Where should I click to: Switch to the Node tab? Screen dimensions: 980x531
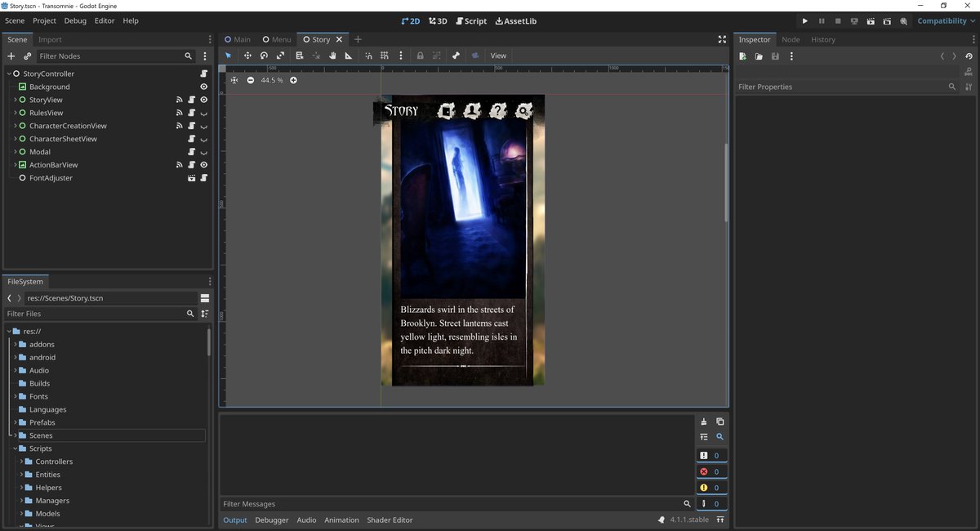click(x=791, y=39)
